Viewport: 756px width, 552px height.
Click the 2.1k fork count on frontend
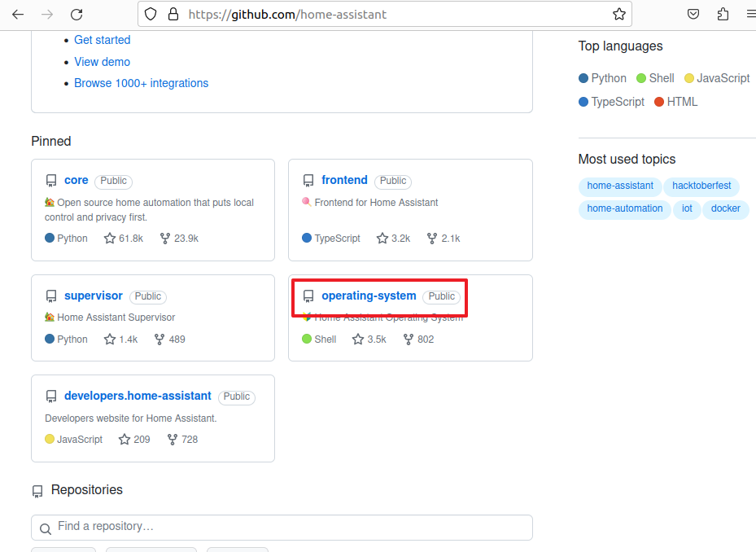coord(451,239)
